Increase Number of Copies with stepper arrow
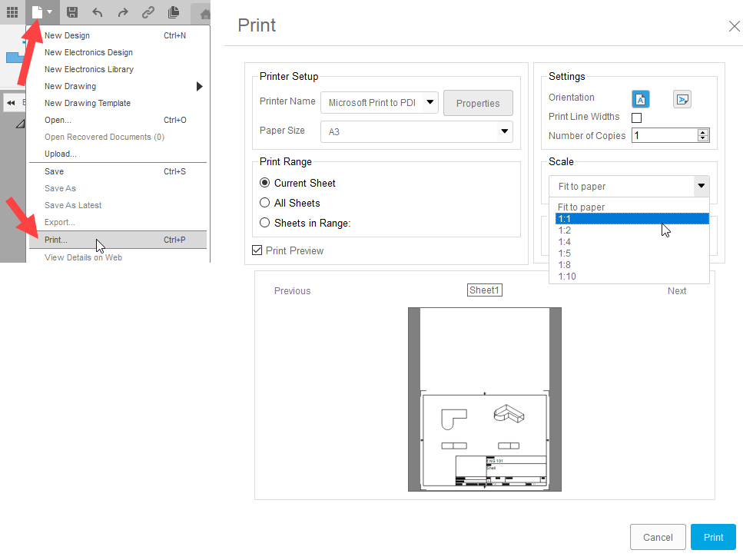 703,131
